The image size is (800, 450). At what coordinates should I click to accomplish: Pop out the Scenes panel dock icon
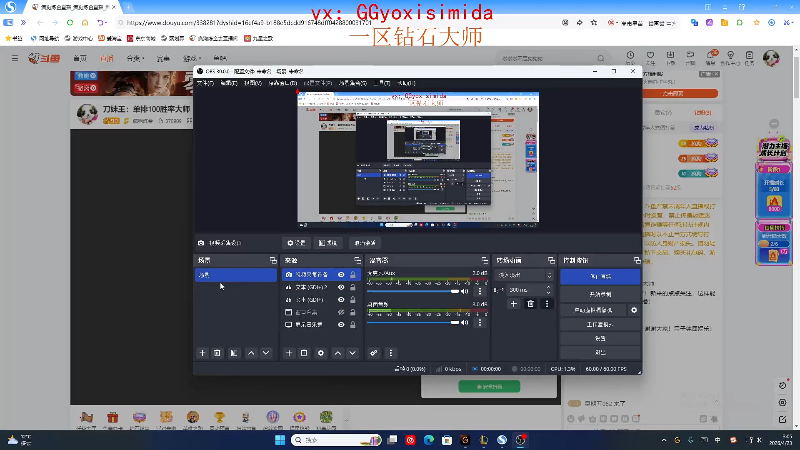click(273, 260)
